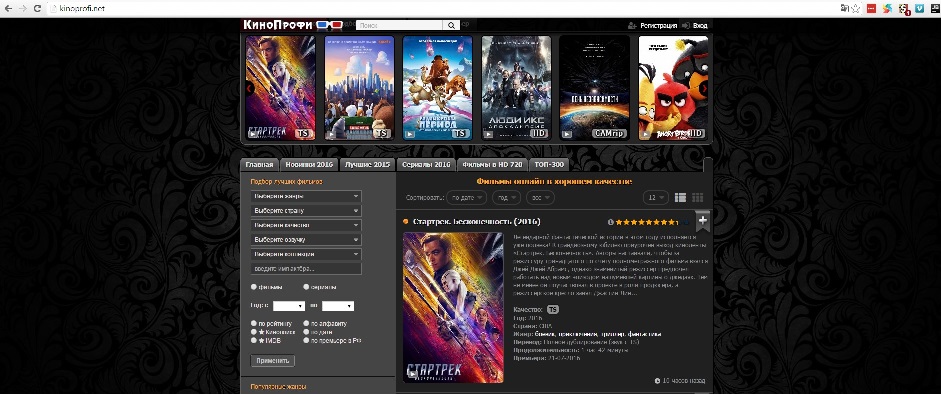Screen dimensions: 941x394
Task: Open the Новинки 2016 tab
Action: 309,165
